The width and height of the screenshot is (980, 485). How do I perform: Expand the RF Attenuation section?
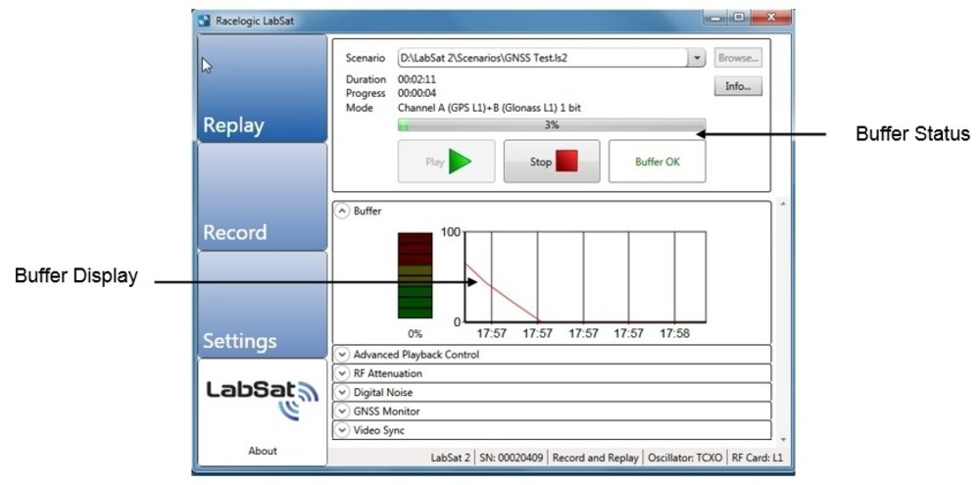[342, 373]
